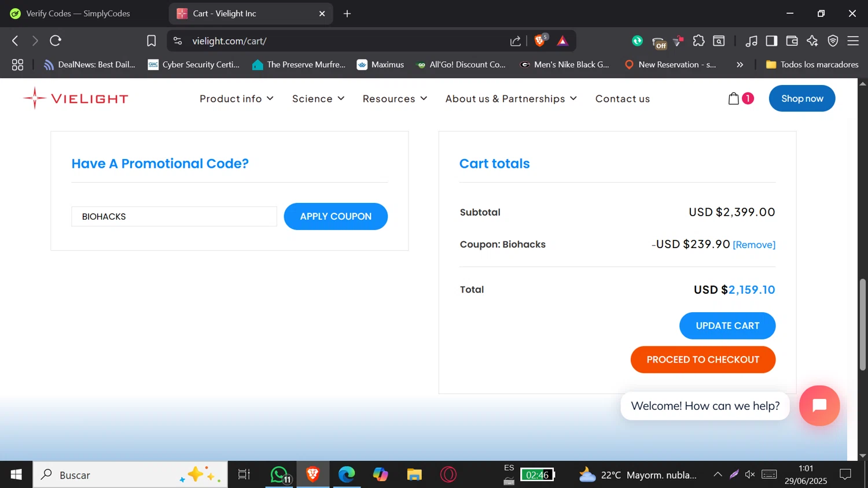Click the Update Cart button
This screenshot has height=488, width=868.
tap(727, 326)
